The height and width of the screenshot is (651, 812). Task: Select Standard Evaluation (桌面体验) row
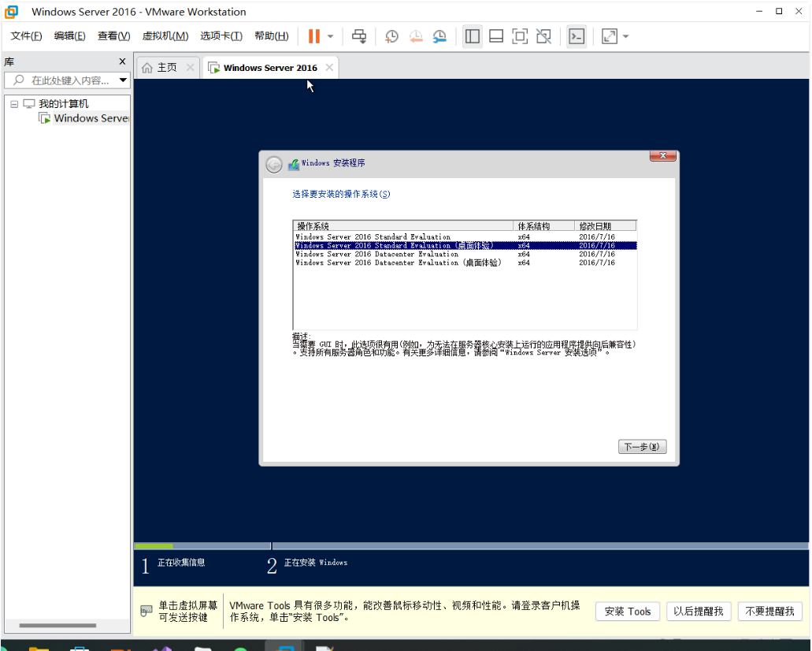coord(465,246)
